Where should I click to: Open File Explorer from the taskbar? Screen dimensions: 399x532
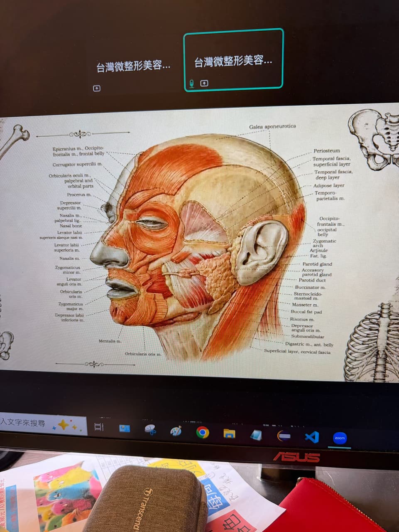click(x=229, y=434)
